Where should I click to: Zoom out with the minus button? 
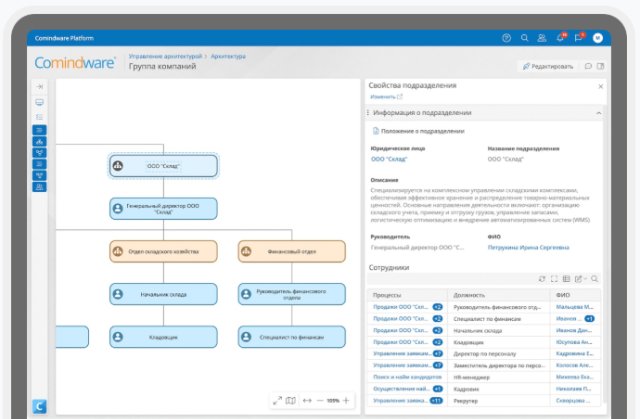[x=320, y=401]
